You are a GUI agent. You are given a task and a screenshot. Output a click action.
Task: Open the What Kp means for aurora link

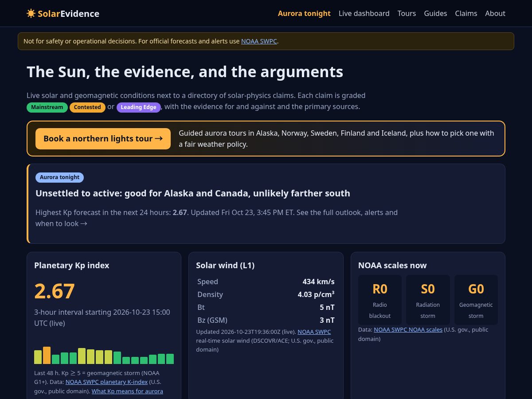click(x=127, y=391)
